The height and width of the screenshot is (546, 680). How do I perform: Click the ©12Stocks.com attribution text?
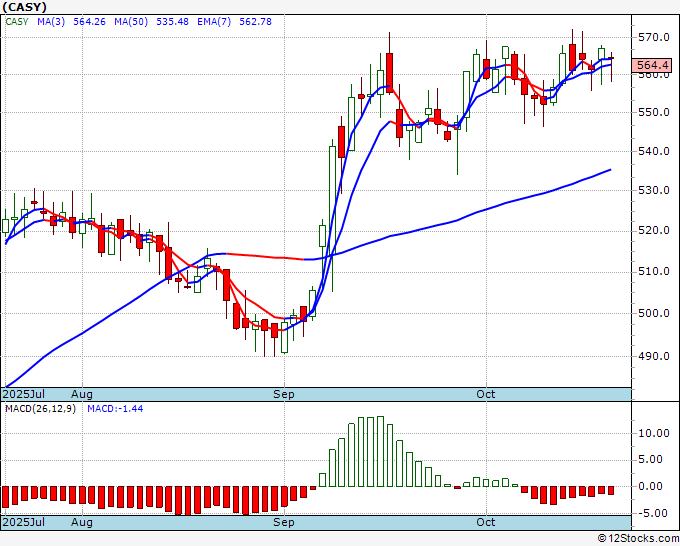pos(638,539)
